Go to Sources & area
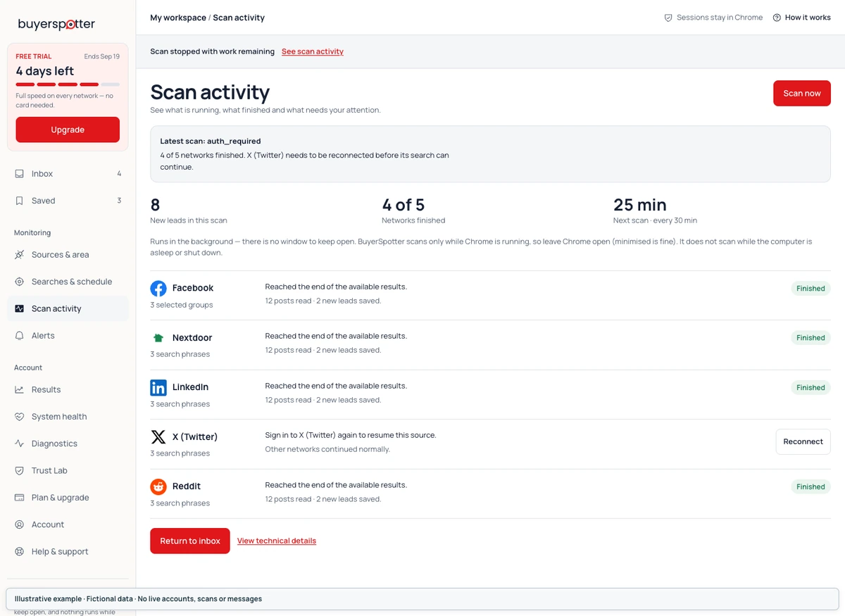Image resolution: width=845 pixels, height=616 pixels. pos(68,255)
